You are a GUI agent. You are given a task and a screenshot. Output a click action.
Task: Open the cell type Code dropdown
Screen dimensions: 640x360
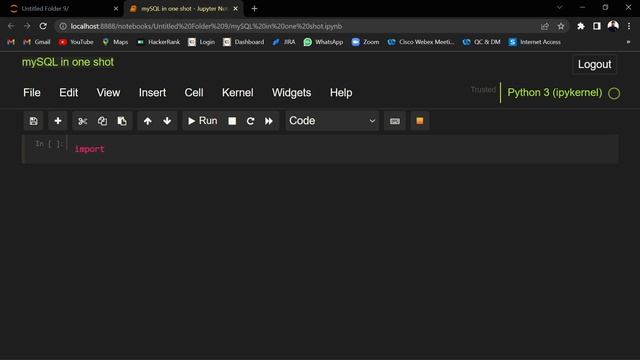(332, 121)
